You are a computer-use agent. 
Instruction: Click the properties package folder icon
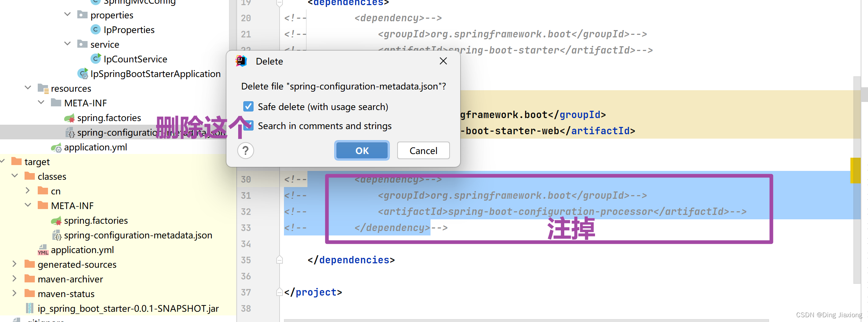pos(82,15)
